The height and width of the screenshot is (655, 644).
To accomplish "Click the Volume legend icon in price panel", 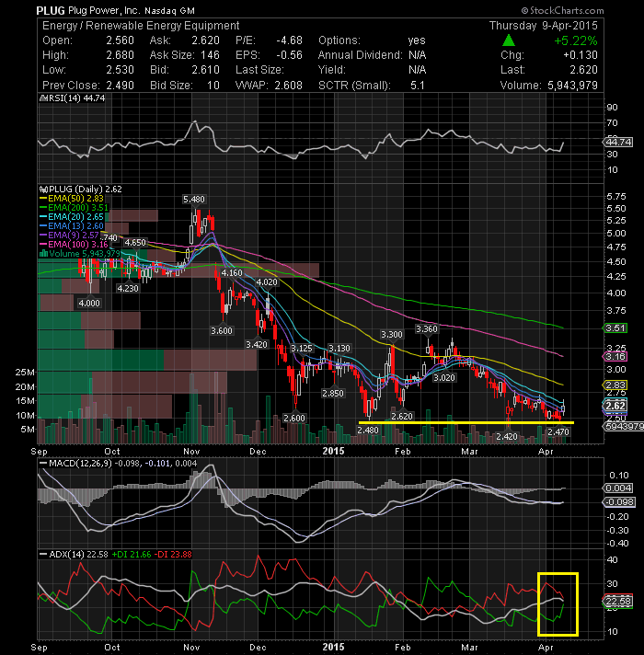I will point(43,254).
